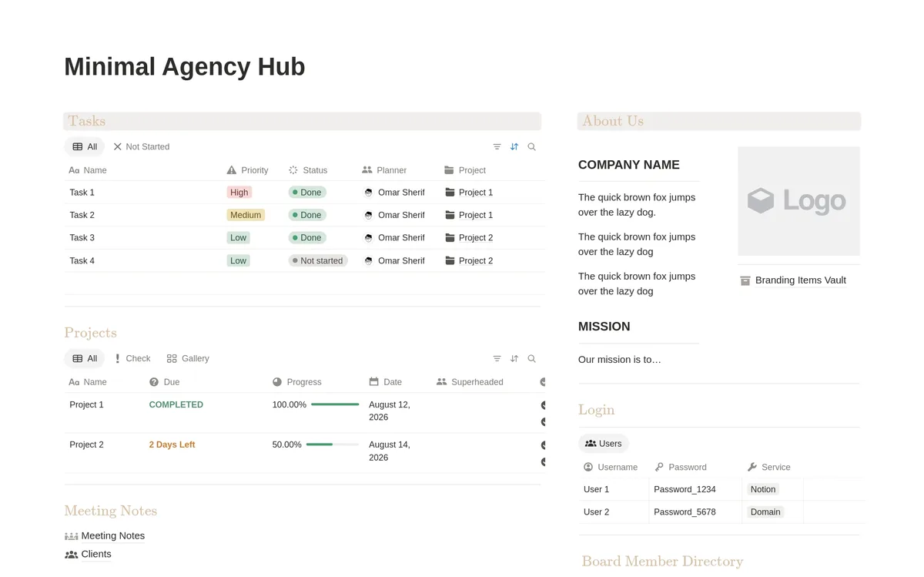Click the Our mission is to… text
This screenshot has width=924, height=577.
(x=620, y=360)
